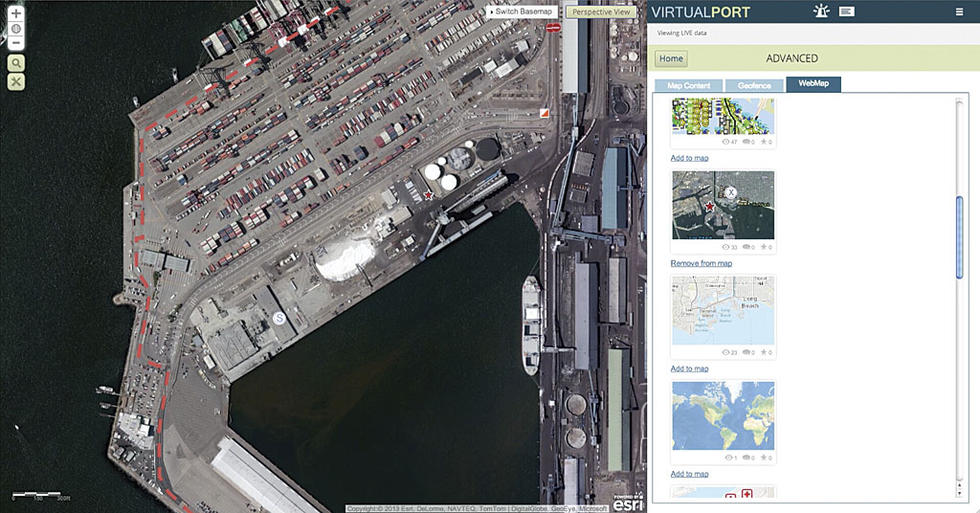Open the message card icon in header

(846, 11)
